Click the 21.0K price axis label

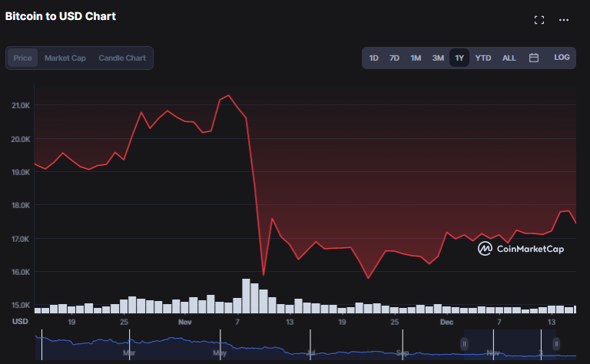click(21, 106)
